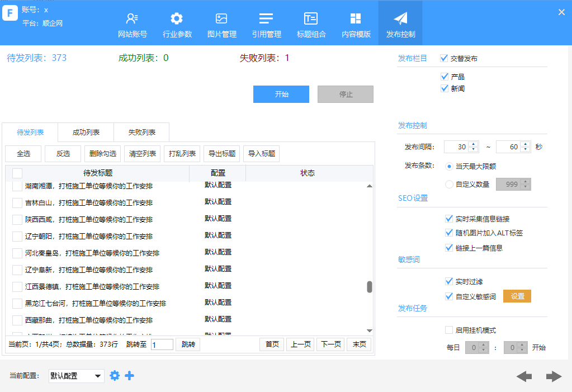Click the plus icon to add a configuration

point(129,375)
